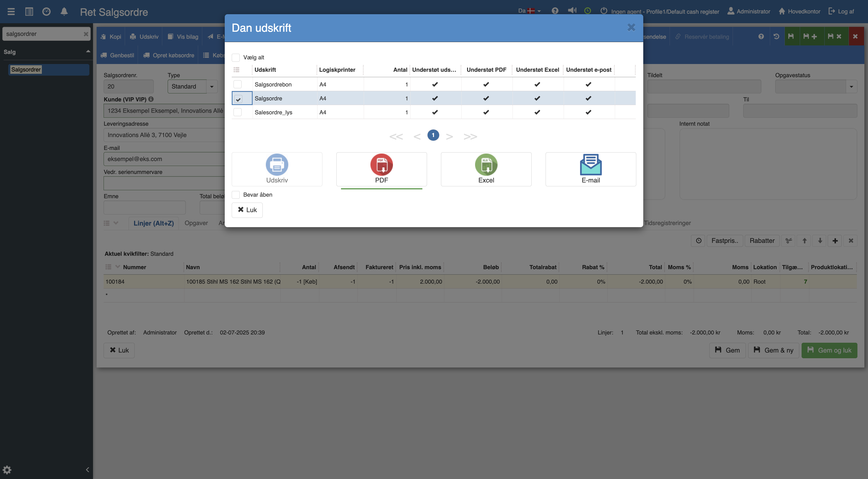Select Salgsordrer in the sidebar
This screenshot has height=479, width=868.
26,70
